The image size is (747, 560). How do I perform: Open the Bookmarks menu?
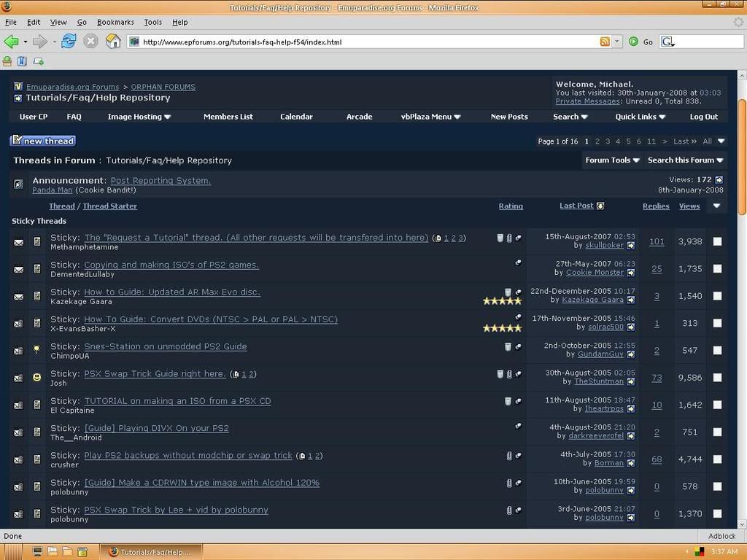(115, 22)
